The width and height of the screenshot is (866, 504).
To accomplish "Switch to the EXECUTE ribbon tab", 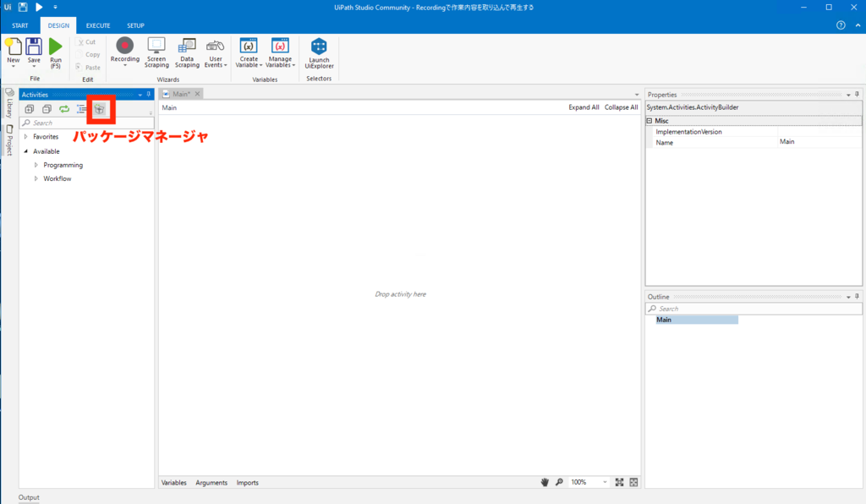I will click(98, 25).
